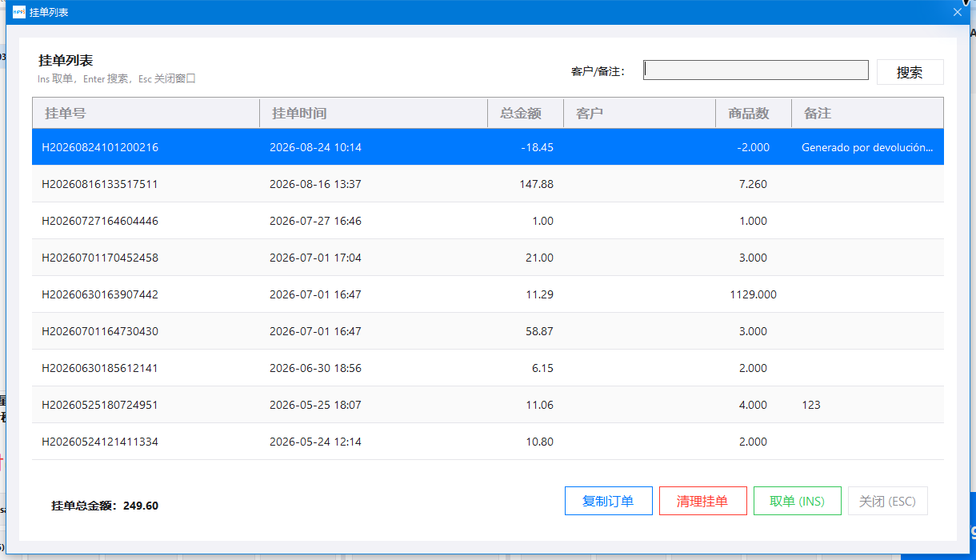Select order H20260525180724951

[x=488, y=405]
